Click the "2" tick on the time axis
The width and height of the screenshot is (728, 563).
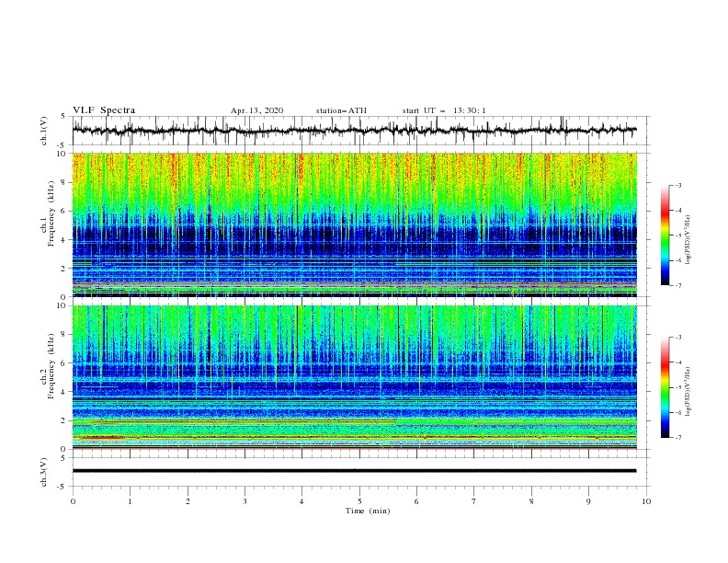tap(188, 501)
